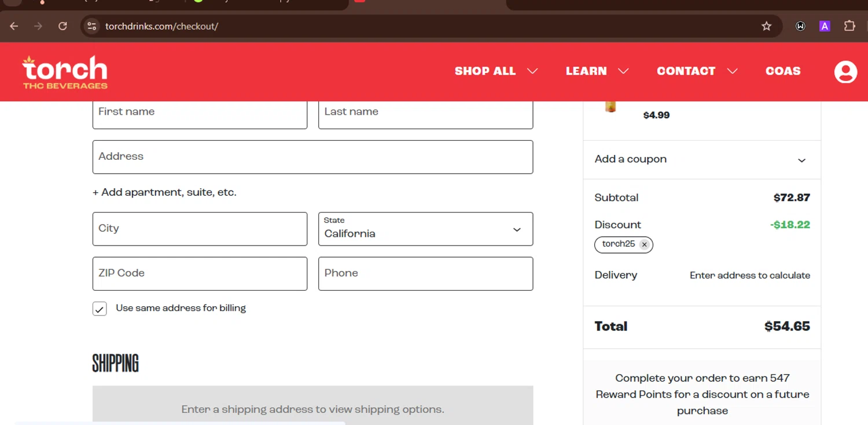Screen dimensions: 868x425
Task: Expand the CONTACT chevron
Action: pos(732,71)
